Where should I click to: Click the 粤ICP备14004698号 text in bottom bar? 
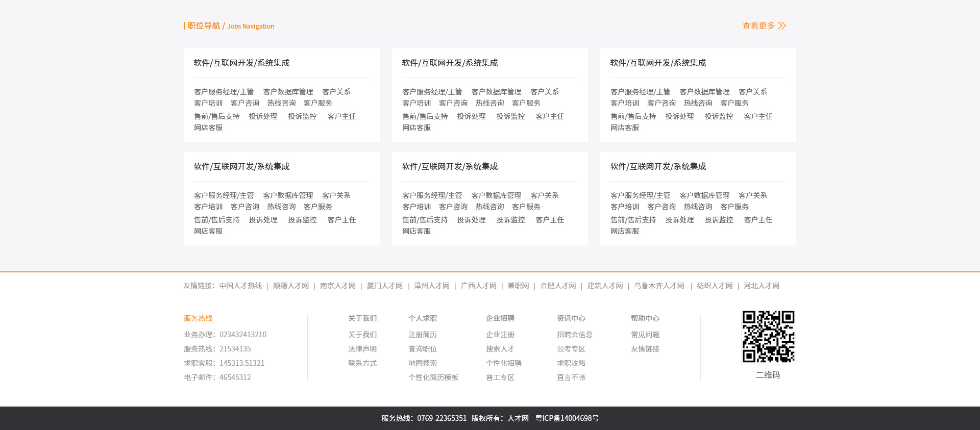[567, 419]
